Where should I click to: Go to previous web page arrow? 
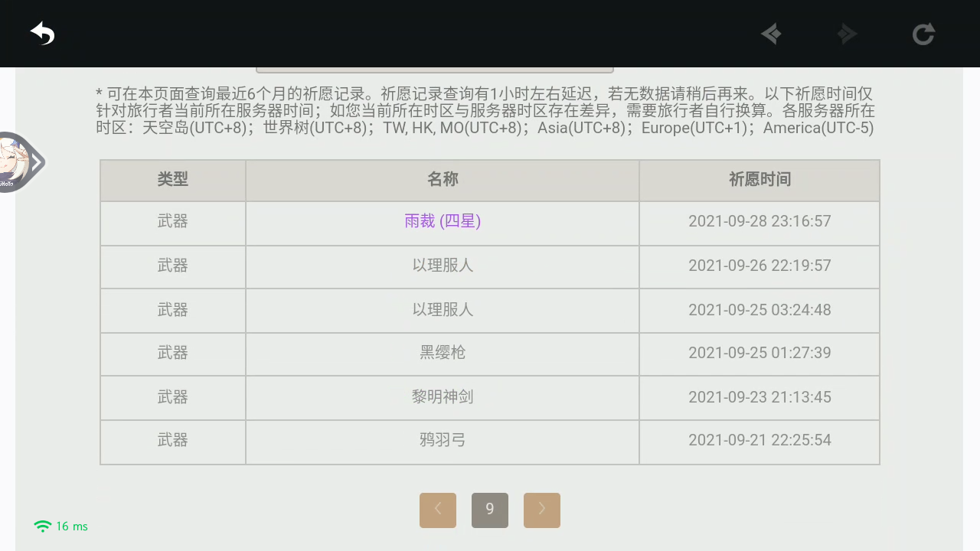771,34
